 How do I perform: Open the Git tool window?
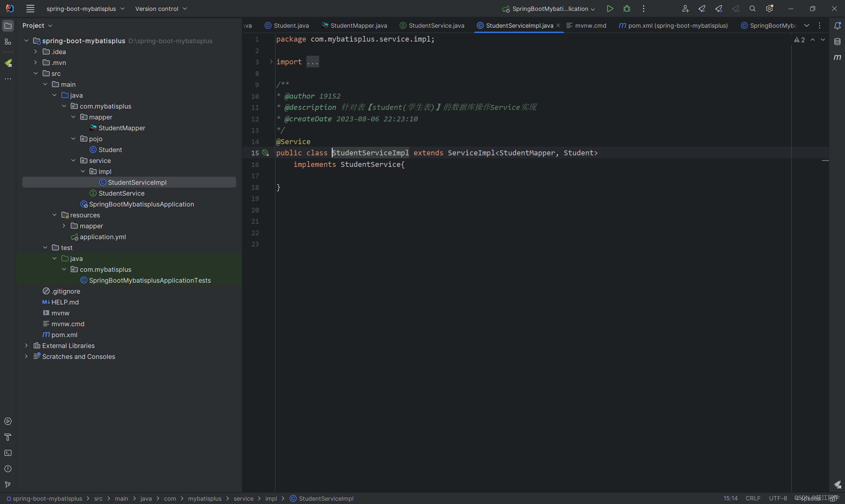tap(8, 485)
